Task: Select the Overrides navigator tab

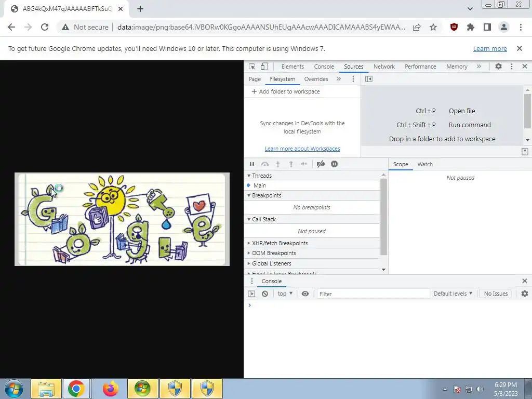Action: 316,79
